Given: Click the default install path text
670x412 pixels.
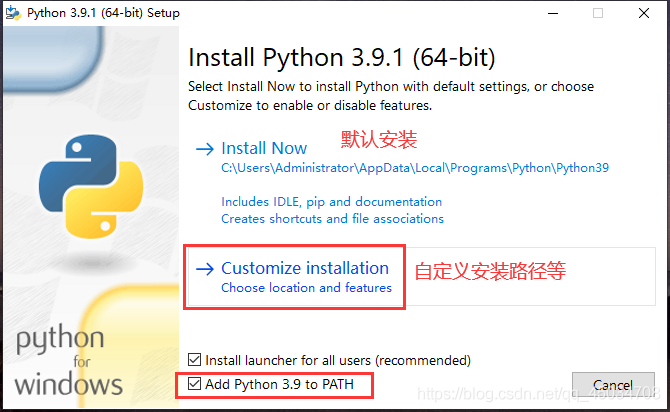Looking at the screenshot, I should [x=415, y=168].
